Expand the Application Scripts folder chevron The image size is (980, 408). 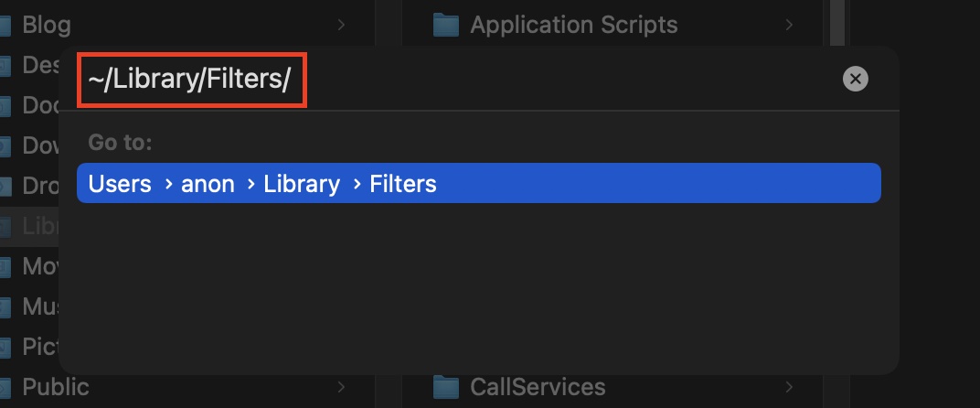click(789, 25)
